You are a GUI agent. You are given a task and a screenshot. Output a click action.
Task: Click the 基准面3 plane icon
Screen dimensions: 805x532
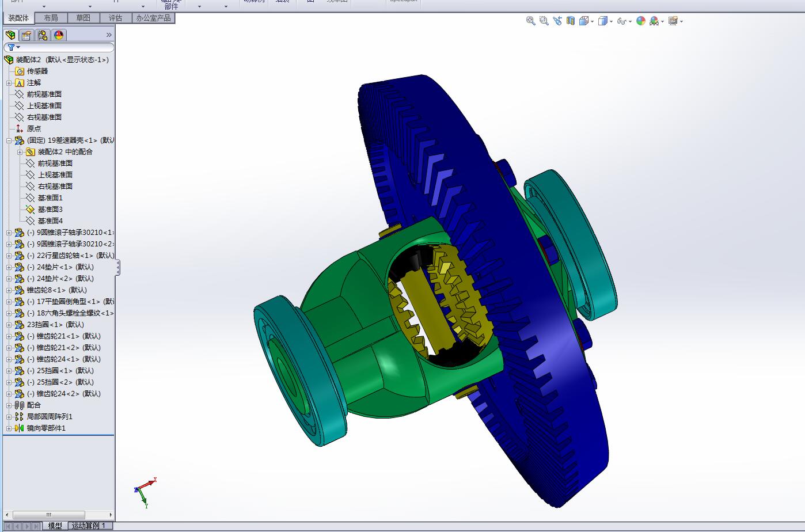tap(31, 210)
